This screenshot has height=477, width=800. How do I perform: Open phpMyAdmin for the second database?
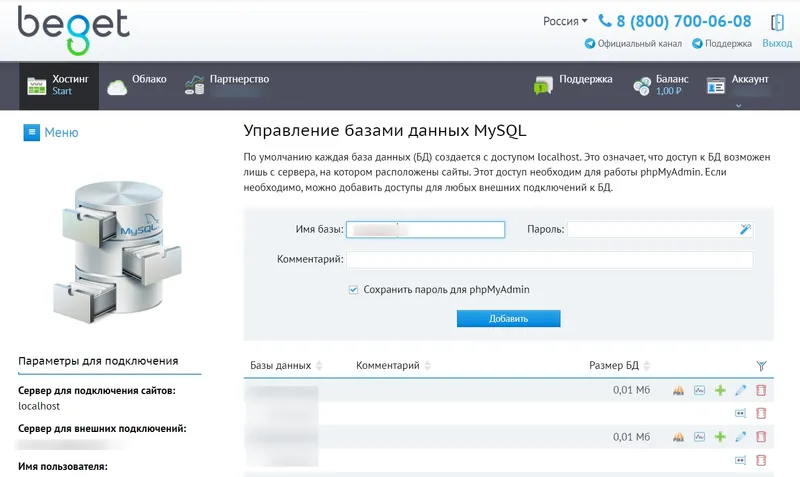click(678, 437)
